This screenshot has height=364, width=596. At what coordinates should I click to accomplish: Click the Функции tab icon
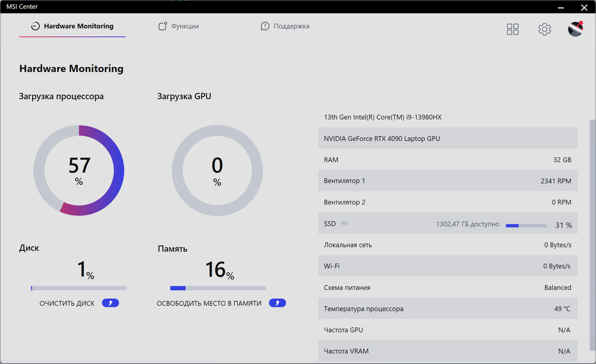[x=162, y=27]
